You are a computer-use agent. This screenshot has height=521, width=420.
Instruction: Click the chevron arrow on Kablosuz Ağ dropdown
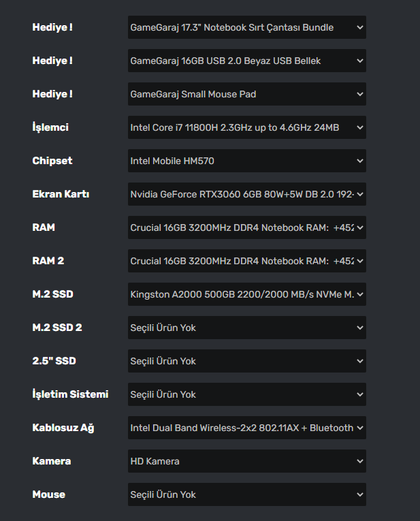point(360,428)
